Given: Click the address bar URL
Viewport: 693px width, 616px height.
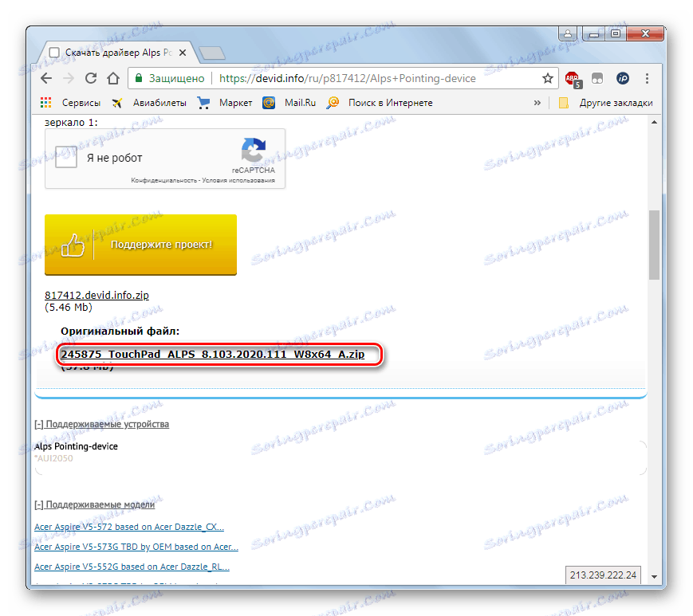Looking at the screenshot, I should pos(348,79).
